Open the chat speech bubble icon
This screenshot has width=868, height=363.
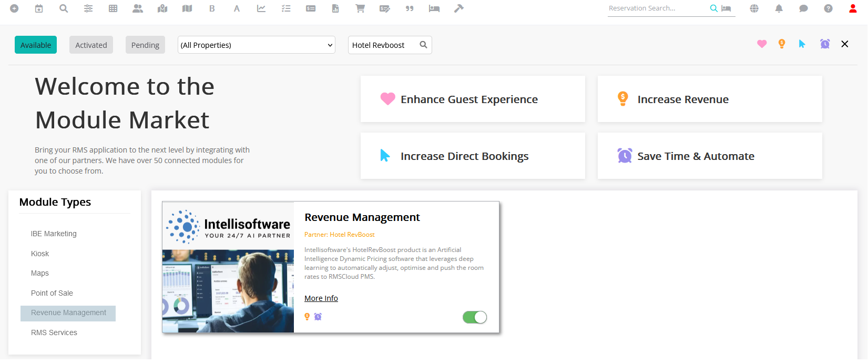804,8
